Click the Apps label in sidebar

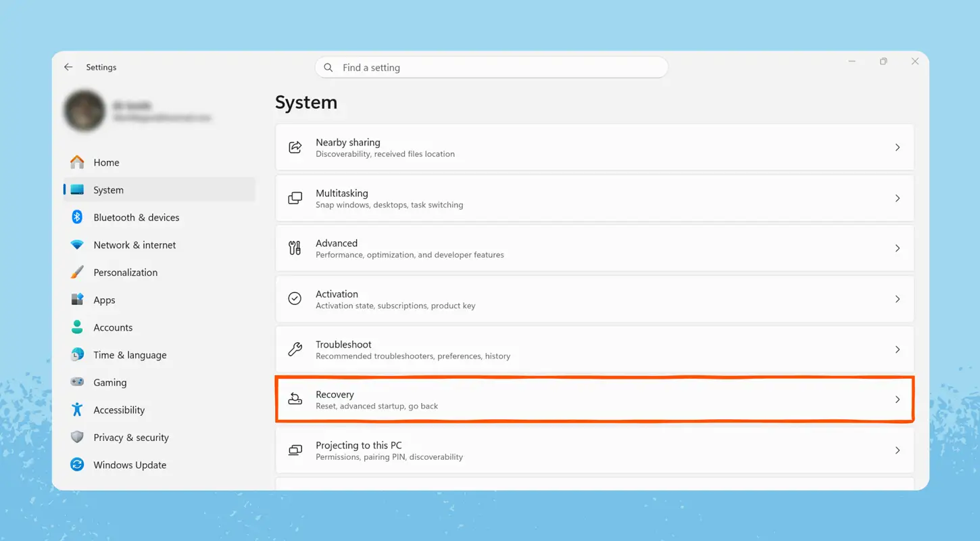click(x=104, y=300)
